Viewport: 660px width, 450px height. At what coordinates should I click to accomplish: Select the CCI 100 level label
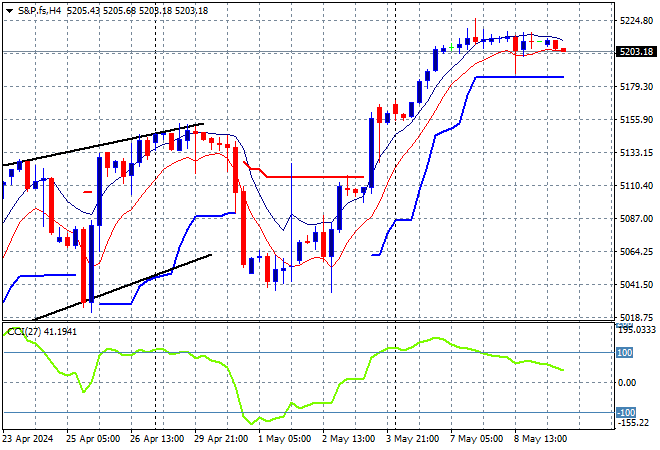[624, 352]
